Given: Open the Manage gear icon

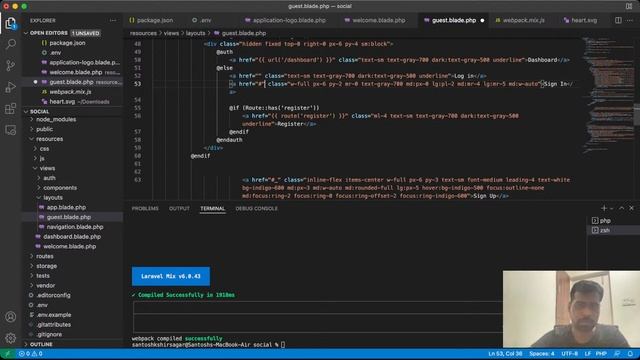Looking at the screenshot, I should (11, 338).
